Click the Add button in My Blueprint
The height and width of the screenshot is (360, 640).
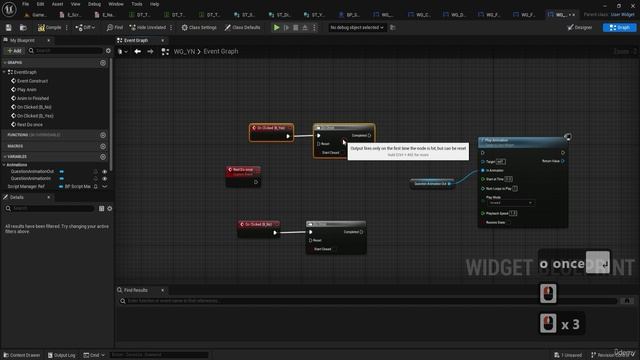[14, 51]
